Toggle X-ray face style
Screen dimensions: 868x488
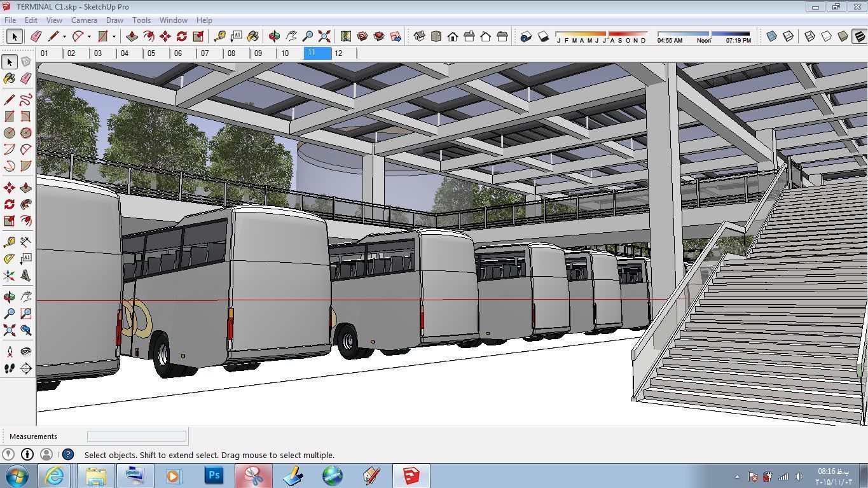pos(772,36)
